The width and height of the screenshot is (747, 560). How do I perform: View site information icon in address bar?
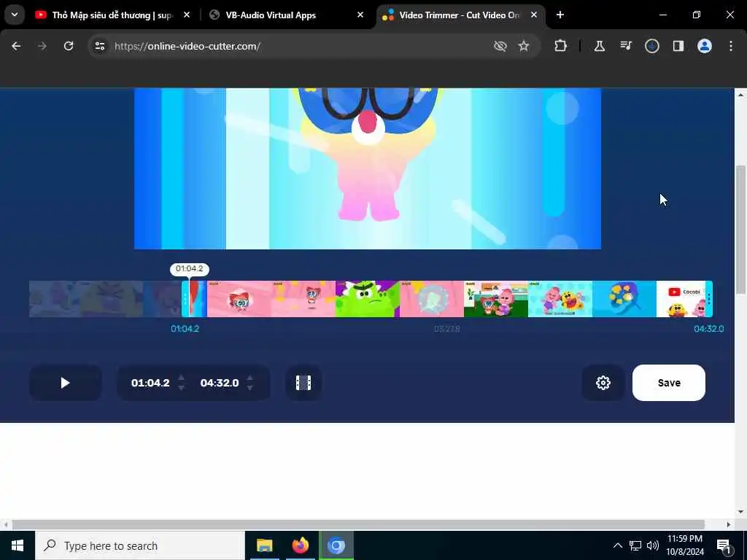pyautogui.click(x=99, y=46)
